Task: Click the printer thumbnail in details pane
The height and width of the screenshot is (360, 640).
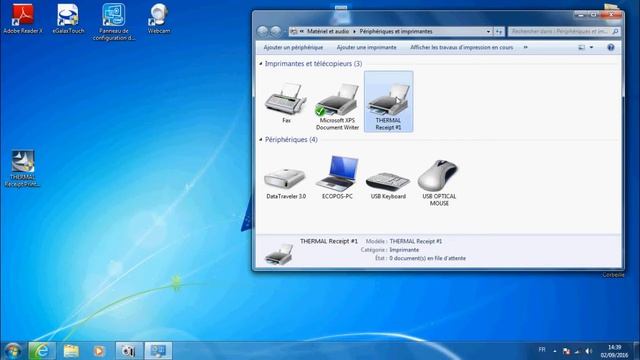Action: pos(278,254)
